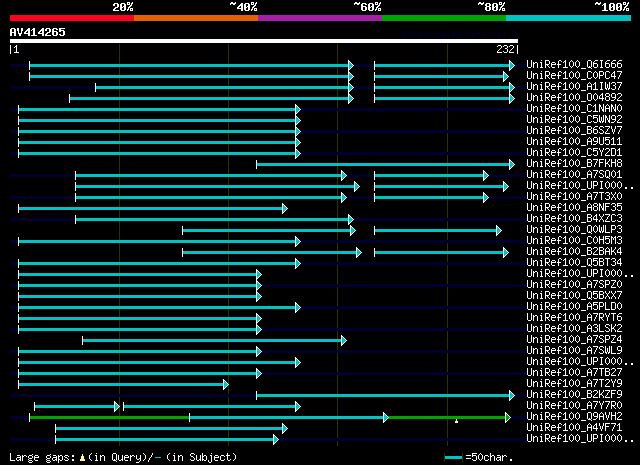Select the UniRef100_C5Y2D1 label

point(574,153)
